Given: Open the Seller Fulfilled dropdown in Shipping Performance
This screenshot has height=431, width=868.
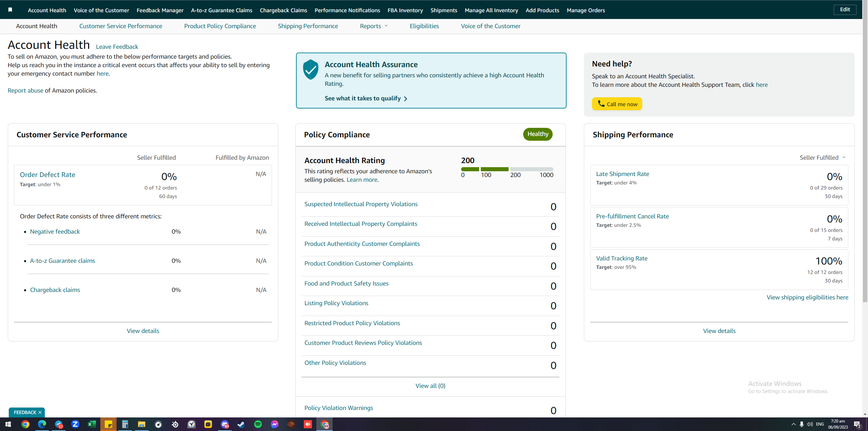Looking at the screenshot, I should [x=823, y=158].
